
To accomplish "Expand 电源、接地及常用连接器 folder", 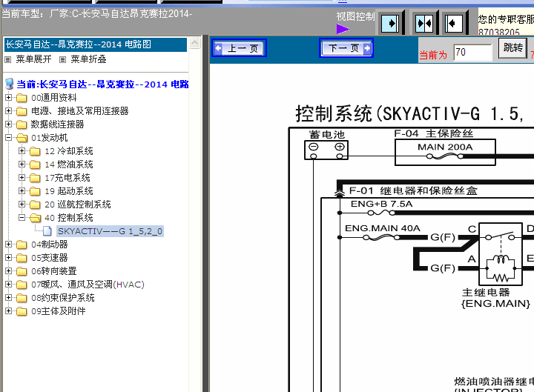I will (8, 111).
